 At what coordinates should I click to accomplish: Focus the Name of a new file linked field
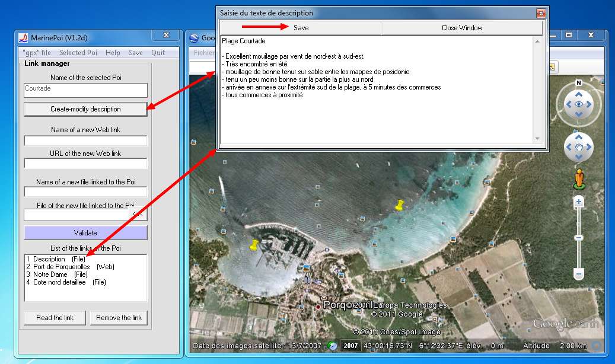[x=85, y=192]
